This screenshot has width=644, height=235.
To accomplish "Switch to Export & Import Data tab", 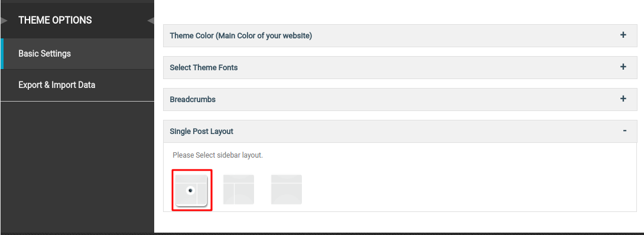I will point(77,85).
